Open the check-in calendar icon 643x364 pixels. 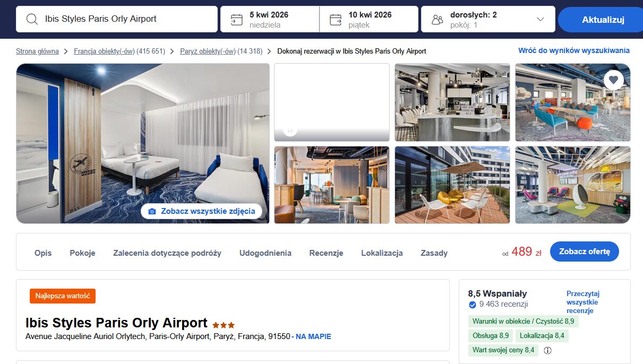(x=236, y=20)
